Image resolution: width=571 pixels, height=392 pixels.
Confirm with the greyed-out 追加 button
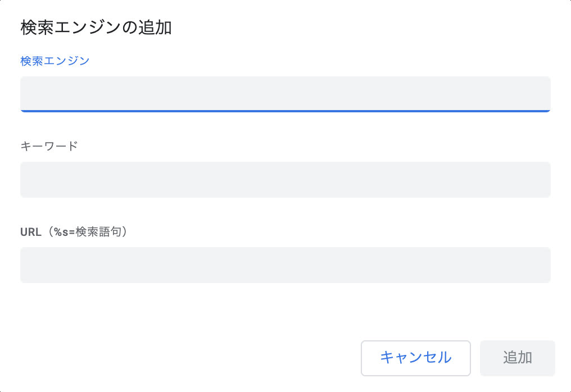tap(517, 358)
